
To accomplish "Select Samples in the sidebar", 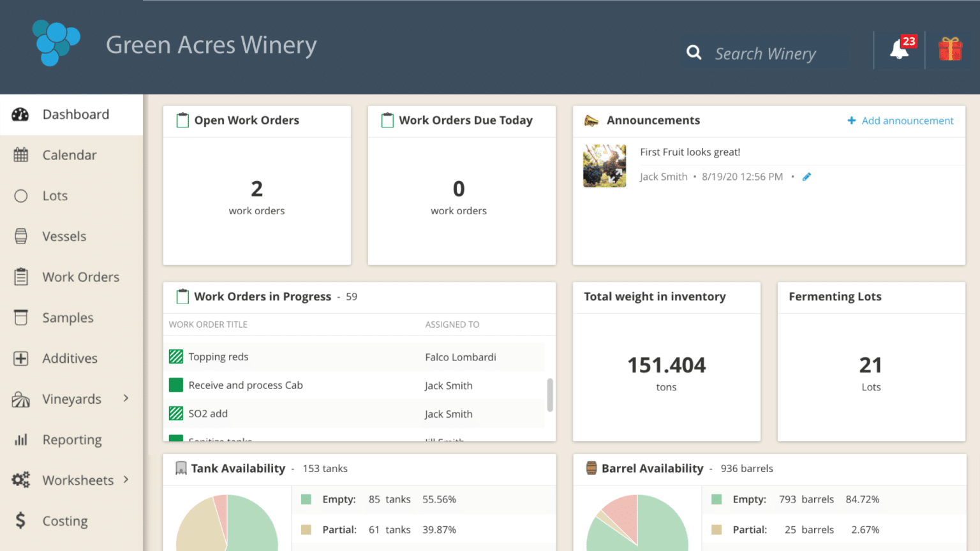I will tap(68, 318).
